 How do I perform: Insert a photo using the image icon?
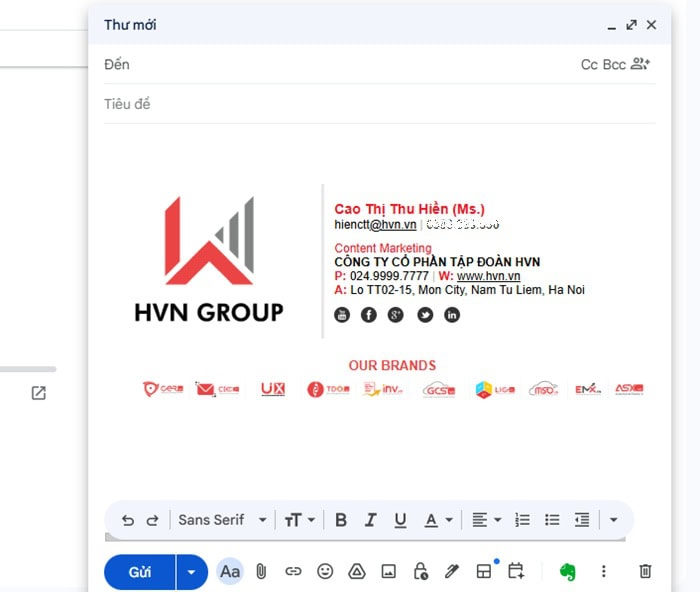coord(389,572)
